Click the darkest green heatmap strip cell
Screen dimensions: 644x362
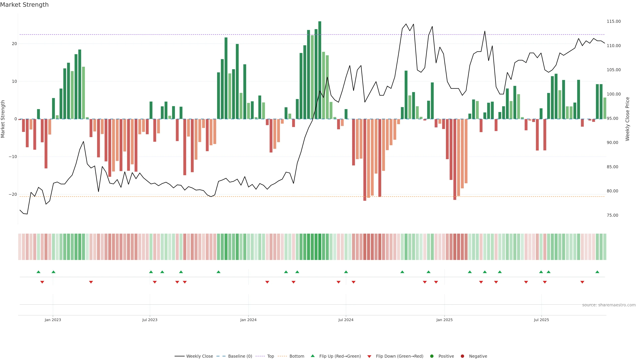click(320, 247)
